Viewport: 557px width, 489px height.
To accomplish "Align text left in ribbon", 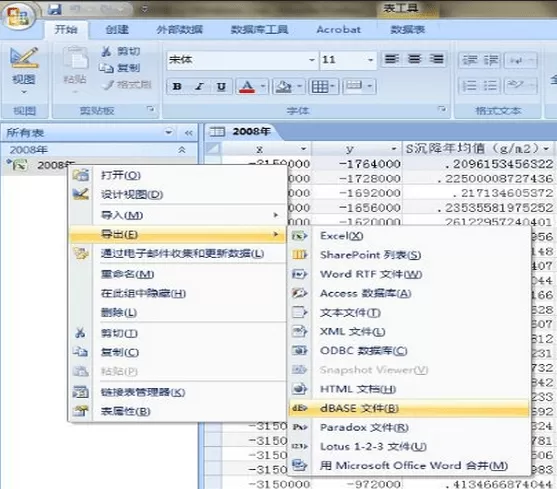I will point(391,59).
